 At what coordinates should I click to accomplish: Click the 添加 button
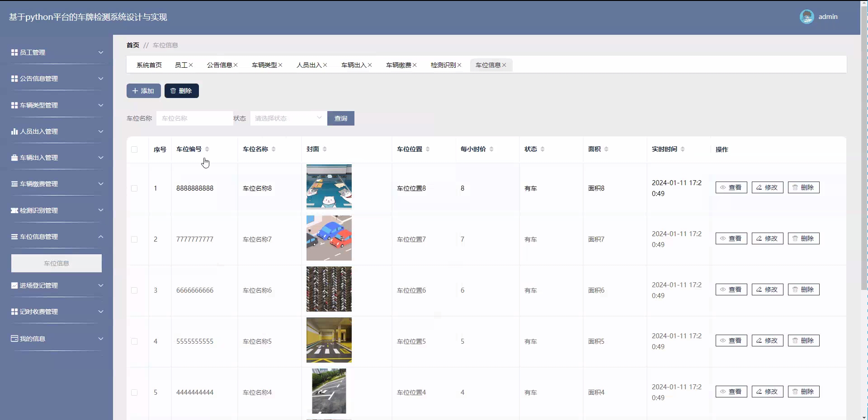(144, 91)
